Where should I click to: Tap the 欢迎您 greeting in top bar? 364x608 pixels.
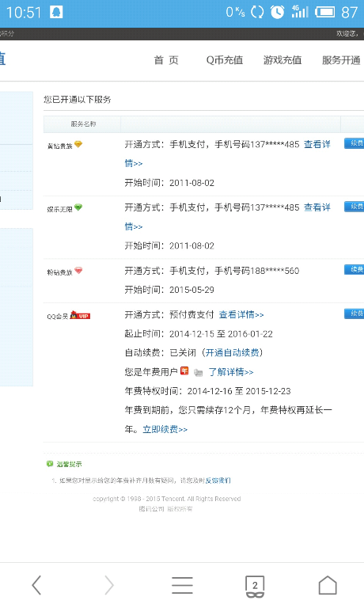(x=347, y=34)
